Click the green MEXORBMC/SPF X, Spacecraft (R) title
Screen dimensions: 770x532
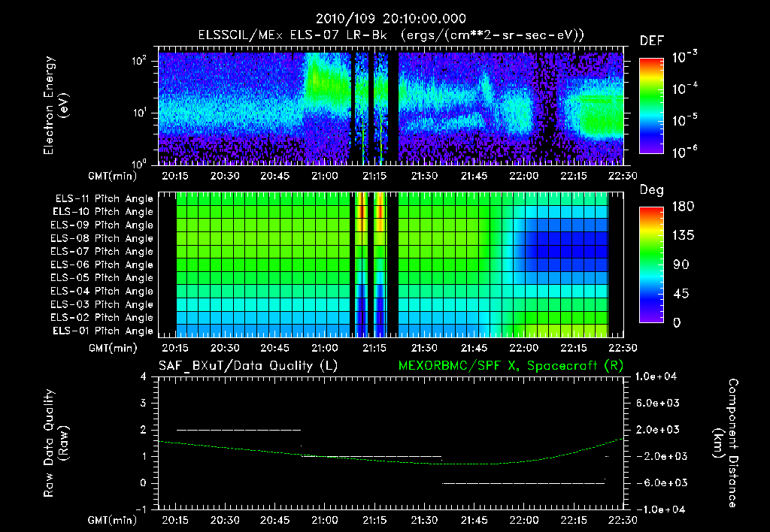[x=511, y=366]
